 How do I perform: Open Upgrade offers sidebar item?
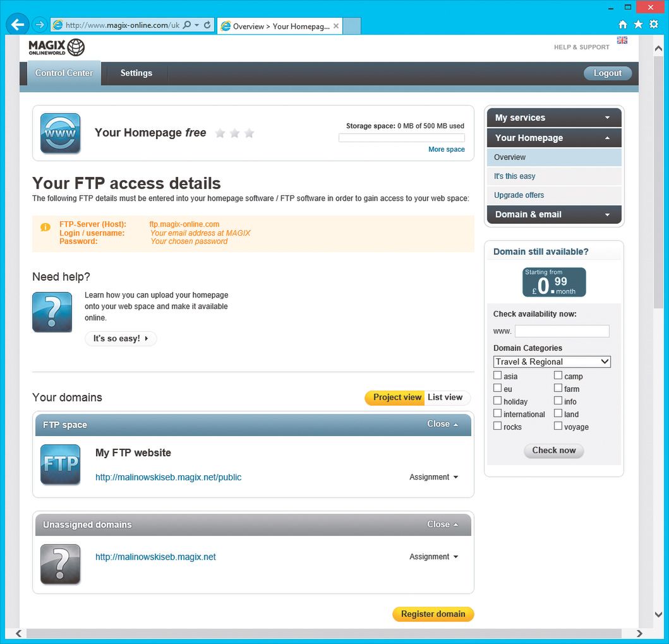click(x=554, y=195)
